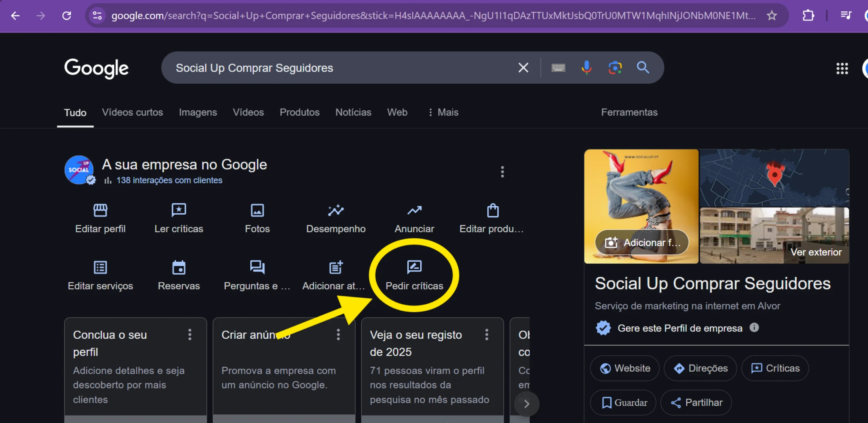
Task: Open Editar perfil
Action: click(x=100, y=219)
